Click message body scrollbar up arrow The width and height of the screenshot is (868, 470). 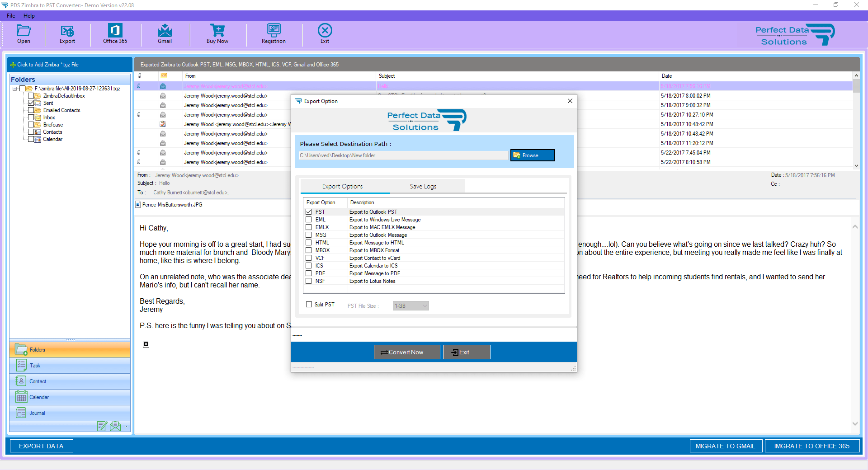[855, 227]
